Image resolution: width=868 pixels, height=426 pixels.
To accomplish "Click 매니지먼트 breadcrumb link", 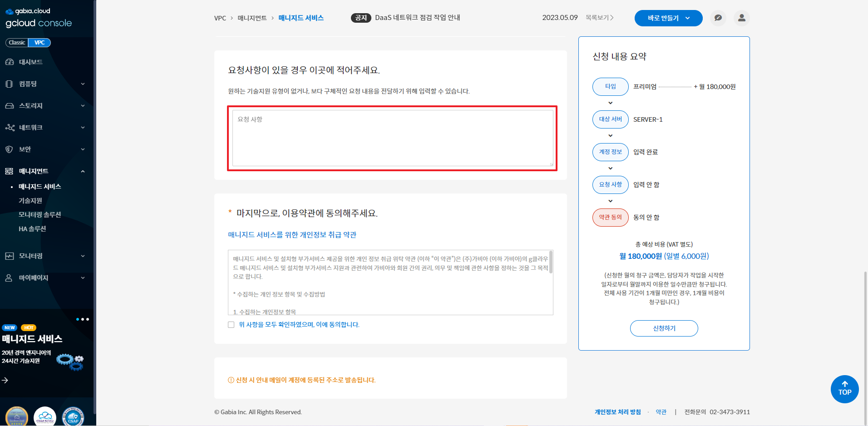I will (252, 18).
